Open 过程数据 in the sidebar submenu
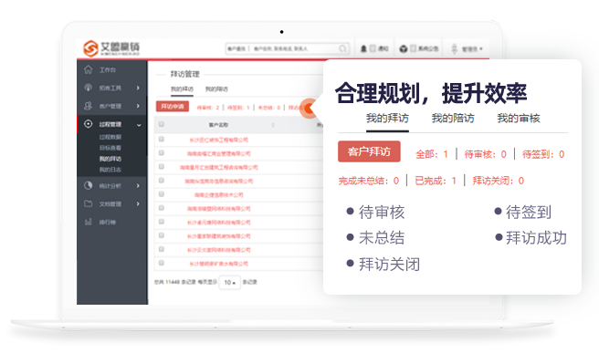This screenshot has width=599, height=364. tap(110, 137)
